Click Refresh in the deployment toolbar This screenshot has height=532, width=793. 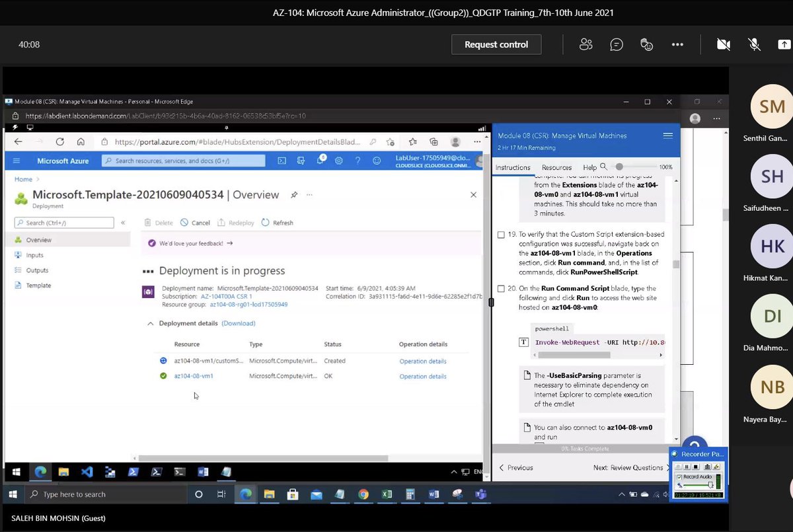click(x=278, y=223)
